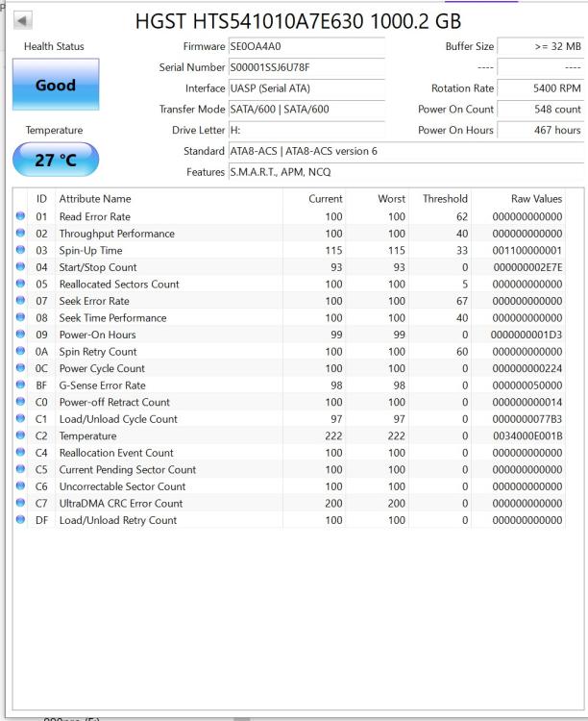
Task: Click raw value 0034000E001B
Action: coord(527,435)
